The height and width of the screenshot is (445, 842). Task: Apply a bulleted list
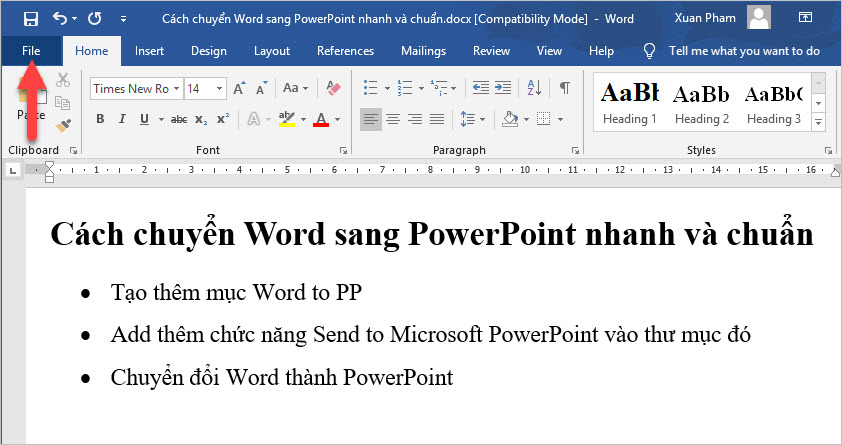point(371,88)
